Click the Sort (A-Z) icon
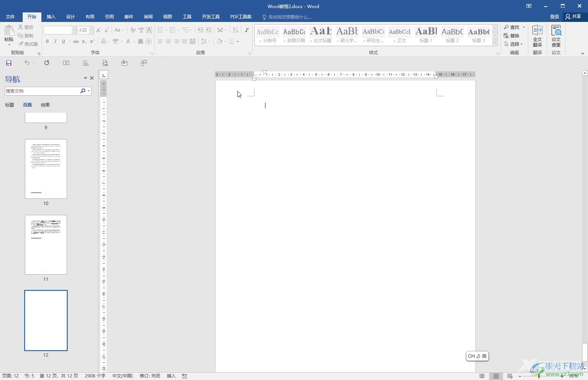The width and height of the screenshot is (588, 380). pyautogui.click(x=235, y=30)
